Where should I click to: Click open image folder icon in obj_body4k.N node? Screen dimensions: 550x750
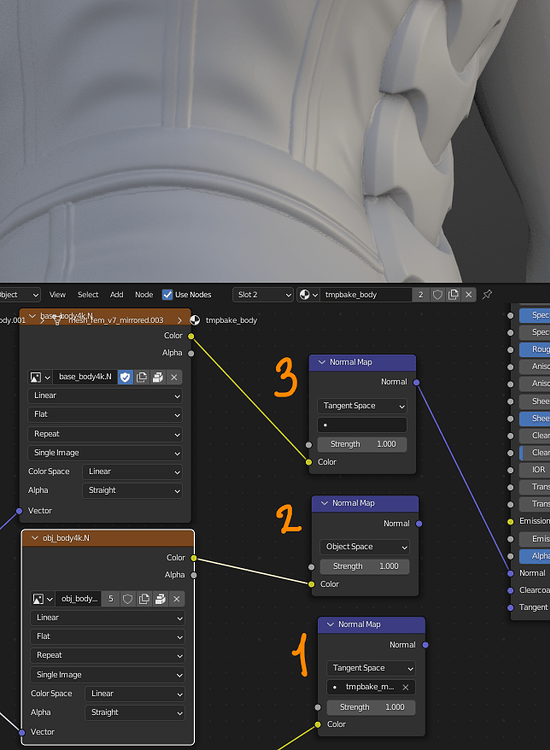coord(160,599)
